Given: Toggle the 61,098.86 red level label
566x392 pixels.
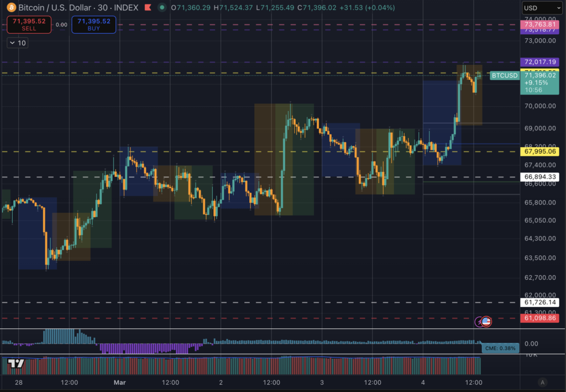Looking at the screenshot, I should 540,318.
